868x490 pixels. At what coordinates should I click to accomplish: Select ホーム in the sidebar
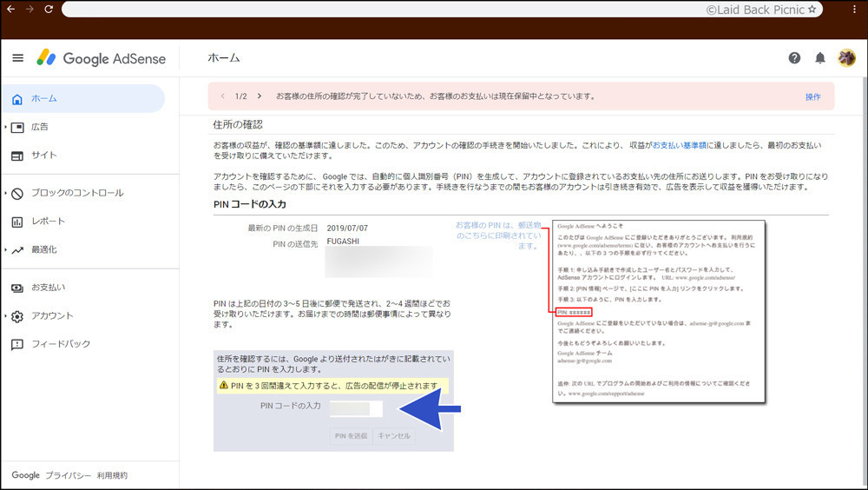tap(83, 99)
